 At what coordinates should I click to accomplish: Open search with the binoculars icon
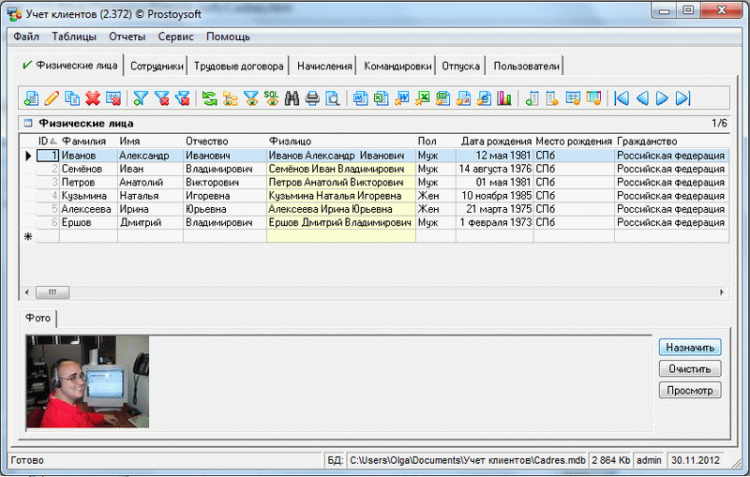click(292, 98)
